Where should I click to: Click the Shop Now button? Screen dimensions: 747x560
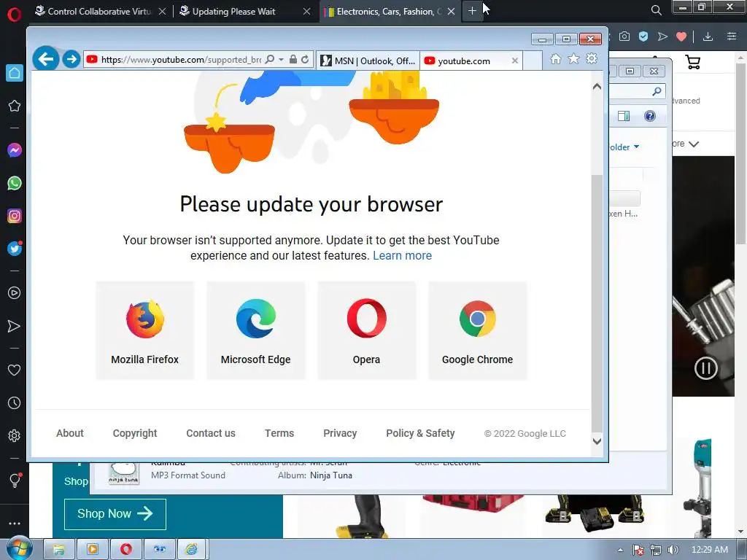pos(115,514)
